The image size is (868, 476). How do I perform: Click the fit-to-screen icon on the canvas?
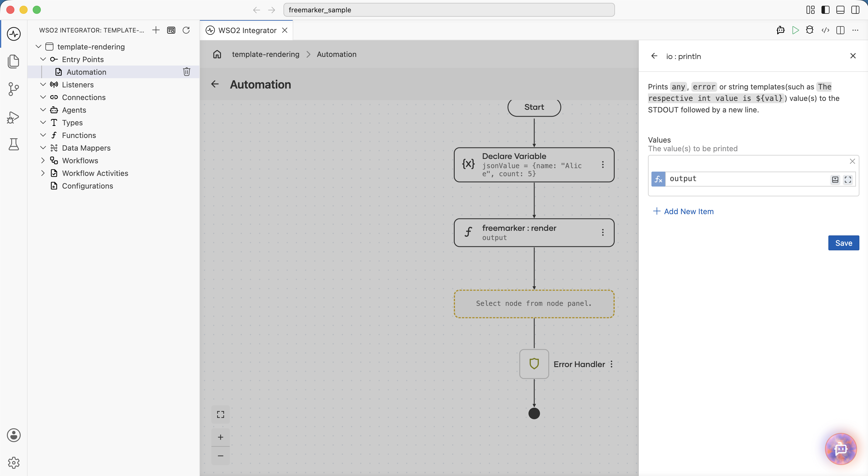click(x=220, y=414)
